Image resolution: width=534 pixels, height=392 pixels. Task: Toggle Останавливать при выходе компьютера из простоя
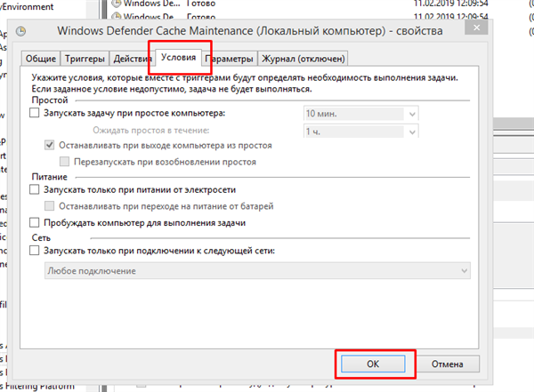coord(49,145)
